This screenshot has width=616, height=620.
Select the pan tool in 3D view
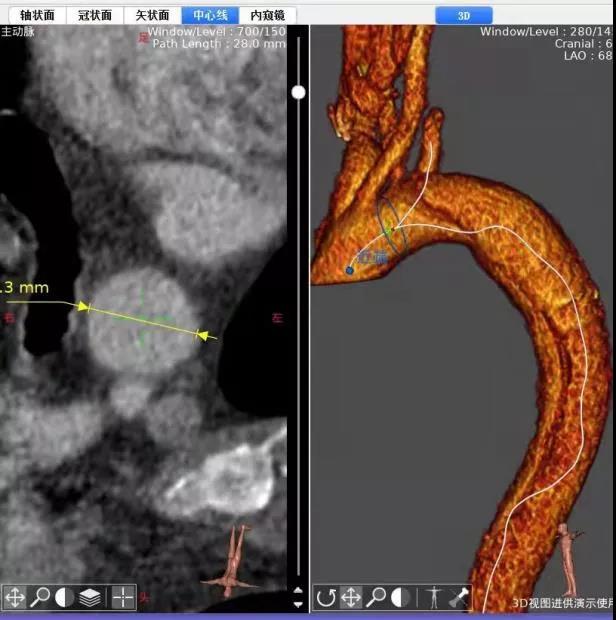(x=351, y=598)
